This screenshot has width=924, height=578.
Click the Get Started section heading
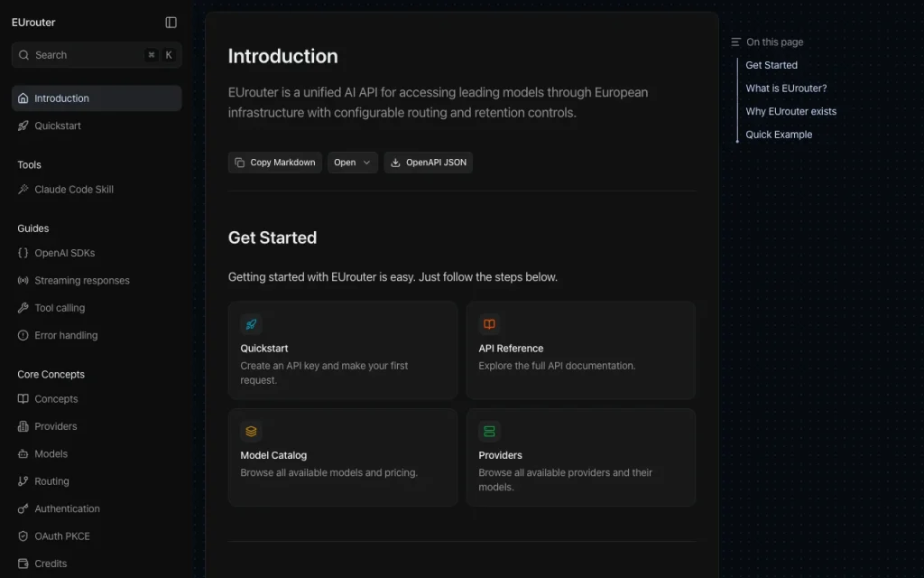273,238
